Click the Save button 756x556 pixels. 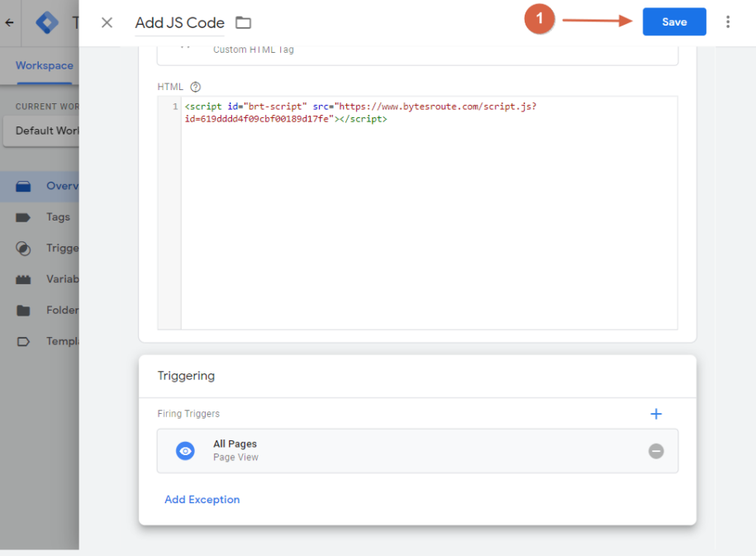pos(674,21)
